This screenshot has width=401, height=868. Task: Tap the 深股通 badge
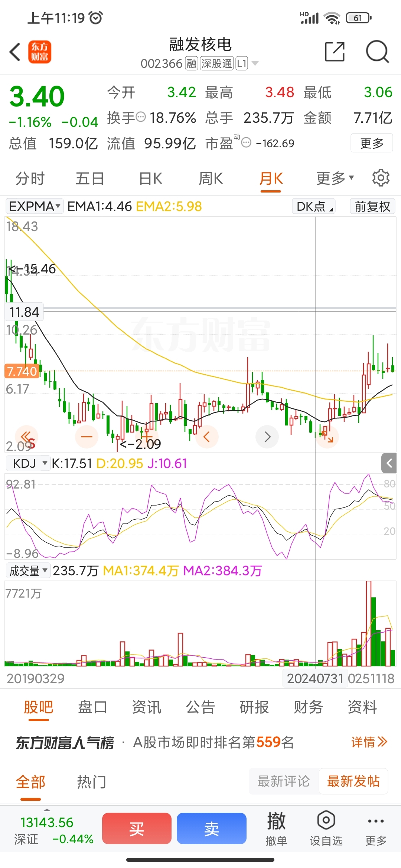coord(217,63)
